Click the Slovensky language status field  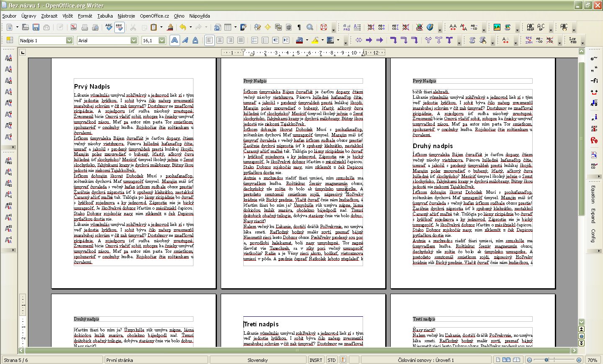coord(258,360)
